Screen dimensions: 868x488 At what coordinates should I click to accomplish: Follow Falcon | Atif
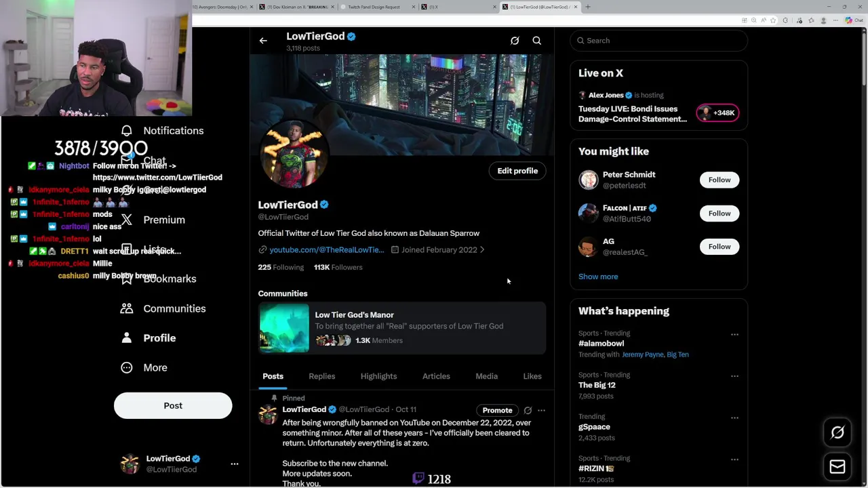point(719,213)
